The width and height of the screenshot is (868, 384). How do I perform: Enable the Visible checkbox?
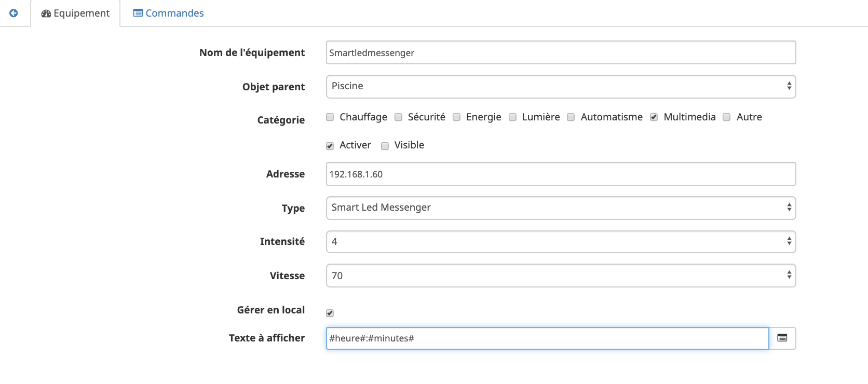point(385,146)
